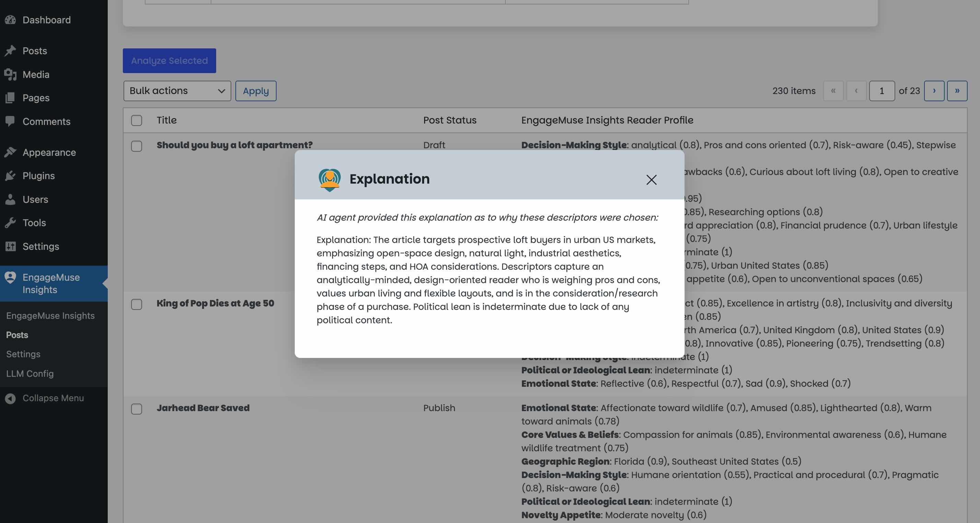
Task: Open the Media library icon
Action: tap(11, 74)
